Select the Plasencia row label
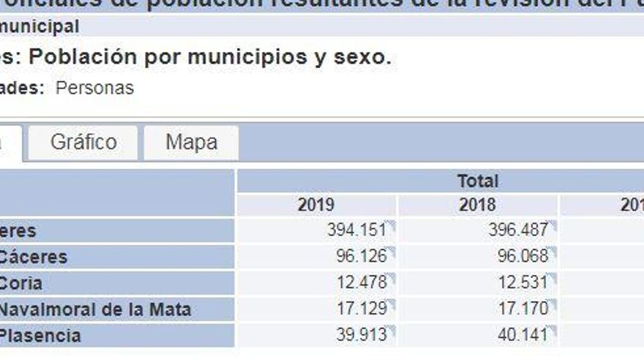 tap(40, 336)
